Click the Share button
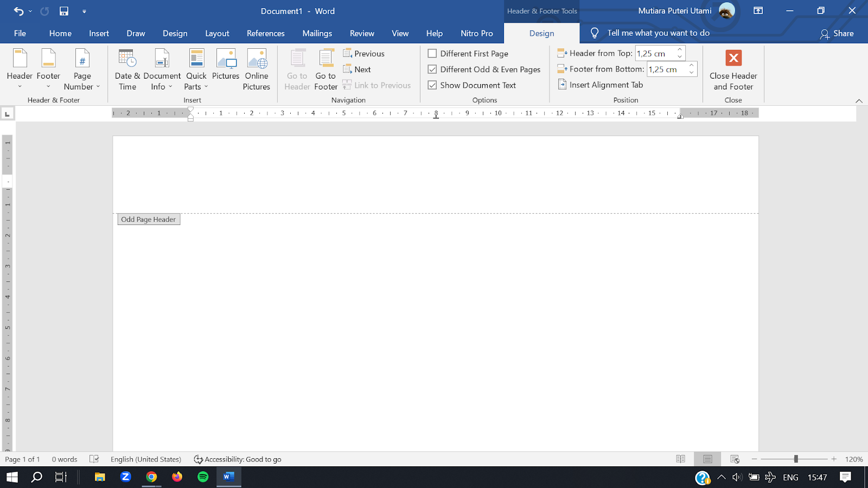 point(837,34)
